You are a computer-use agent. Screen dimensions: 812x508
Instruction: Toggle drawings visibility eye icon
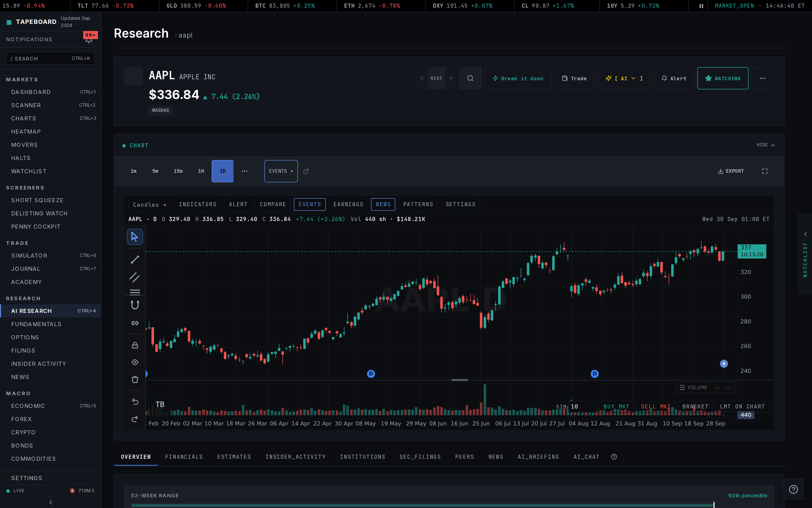point(135,362)
